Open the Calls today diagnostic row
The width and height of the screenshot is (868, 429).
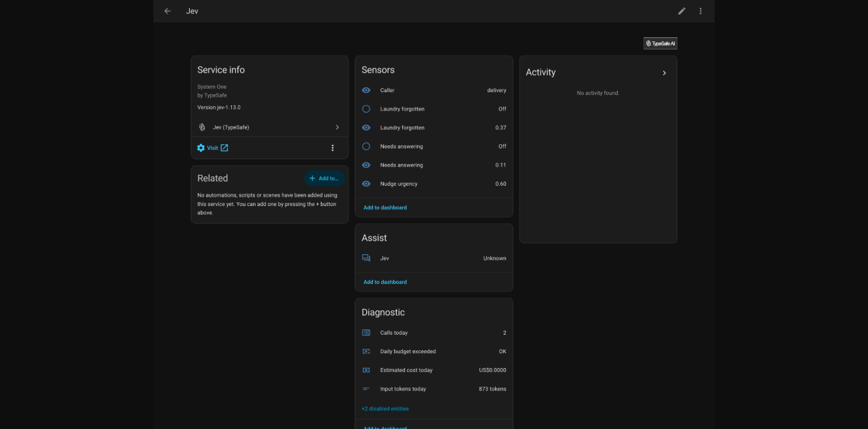click(x=434, y=333)
